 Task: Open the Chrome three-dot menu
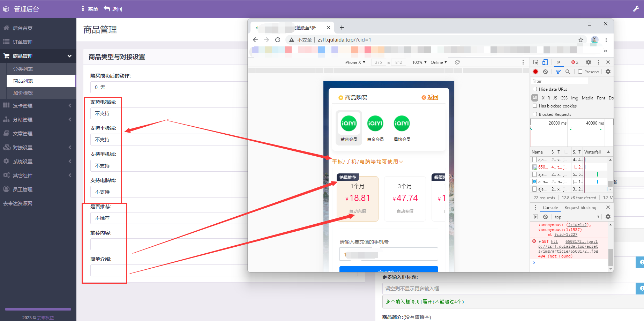606,40
